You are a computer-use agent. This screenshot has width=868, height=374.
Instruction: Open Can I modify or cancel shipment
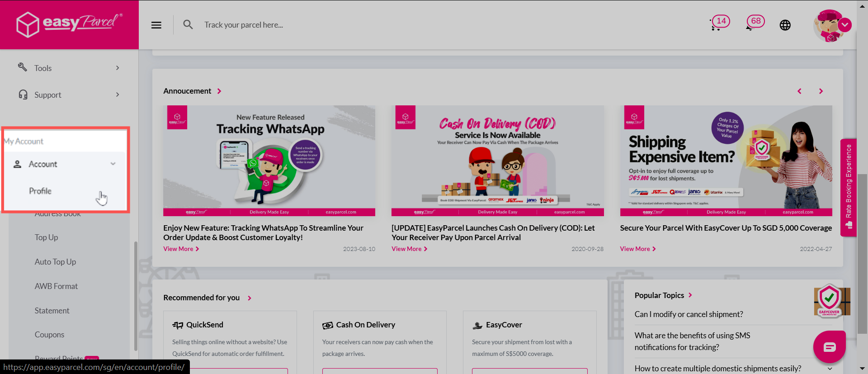(x=689, y=314)
